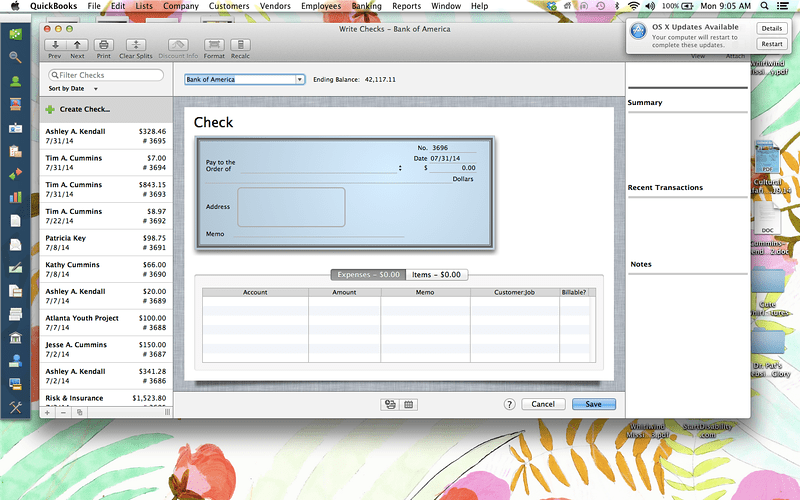Viewport: 800px width, 500px height.
Task: Open the bar chart reports sidebar icon
Action: pos(15,197)
